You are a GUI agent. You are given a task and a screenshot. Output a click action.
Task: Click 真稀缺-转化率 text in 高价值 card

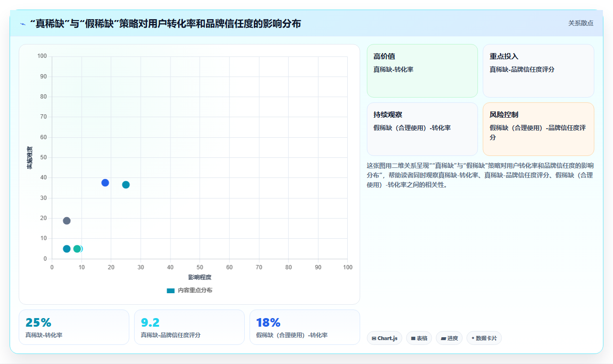click(393, 69)
